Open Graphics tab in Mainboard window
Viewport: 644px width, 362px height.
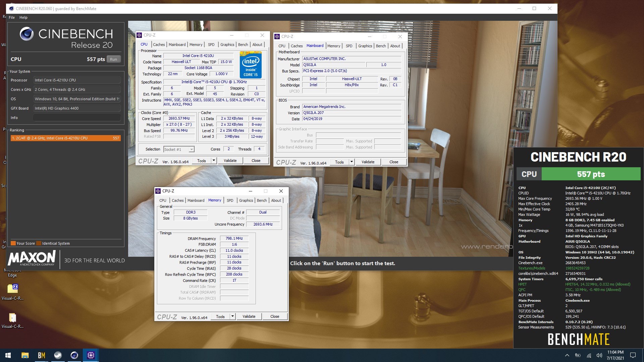tap(365, 46)
